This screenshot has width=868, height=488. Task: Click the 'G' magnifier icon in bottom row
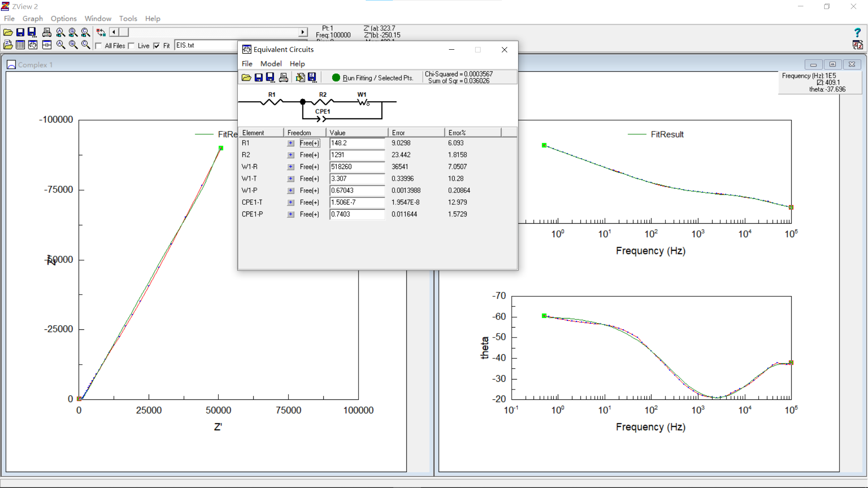coord(73,45)
